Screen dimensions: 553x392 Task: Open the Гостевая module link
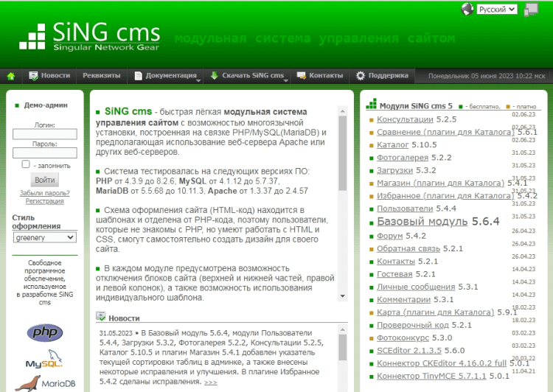[x=394, y=274]
